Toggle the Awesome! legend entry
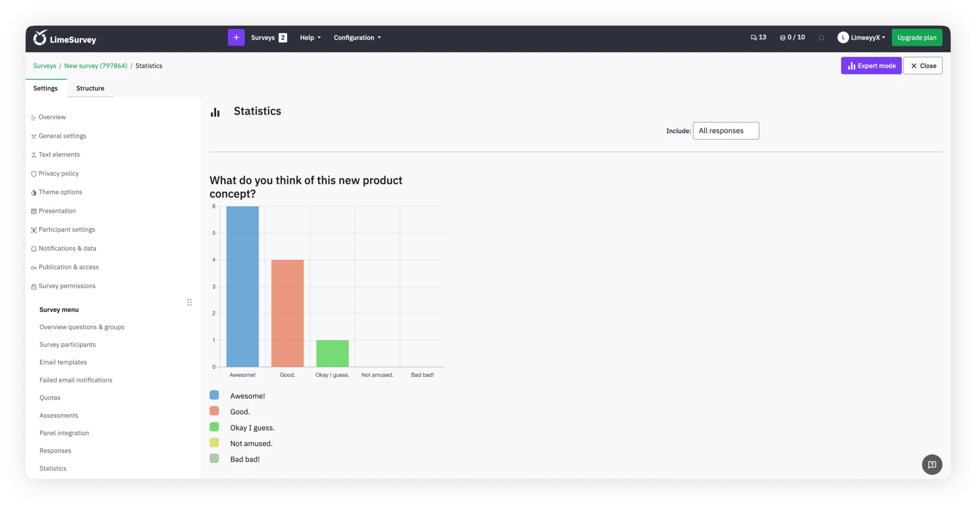Image resolution: width=980 pixels, height=508 pixels. (x=247, y=396)
